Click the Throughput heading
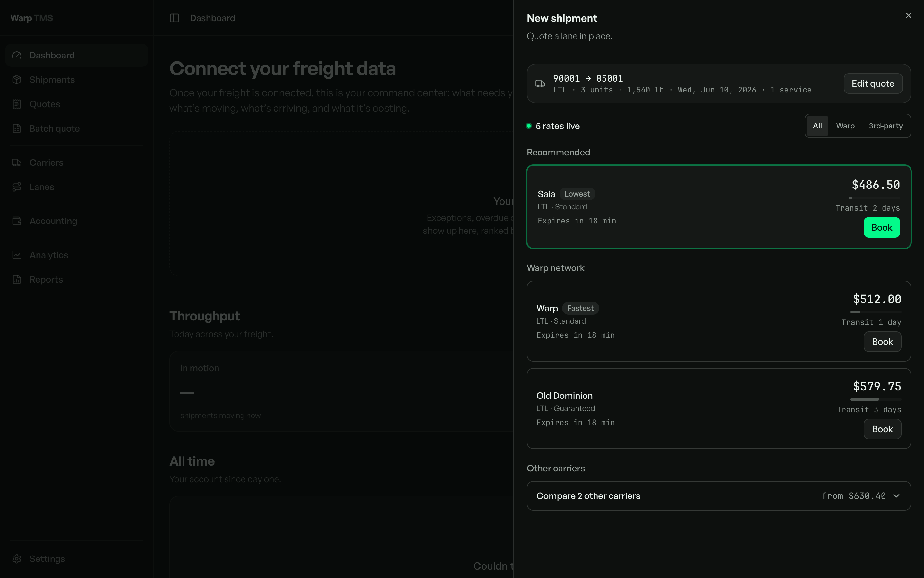Image resolution: width=924 pixels, height=578 pixels. [x=205, y=316]
